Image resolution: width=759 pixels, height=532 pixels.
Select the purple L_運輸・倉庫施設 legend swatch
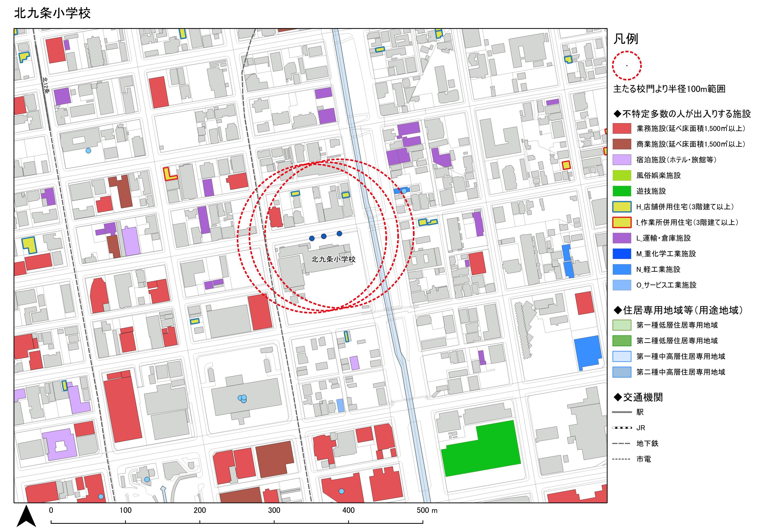tap(622, 238)
